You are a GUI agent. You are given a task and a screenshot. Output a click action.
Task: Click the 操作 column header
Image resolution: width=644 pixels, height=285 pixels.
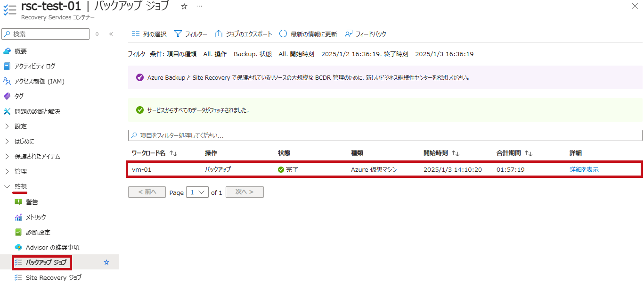(x=211, y=153)
